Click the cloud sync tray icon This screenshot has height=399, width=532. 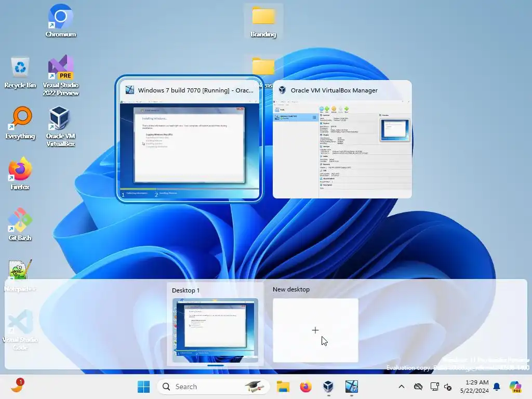(418, 387)
